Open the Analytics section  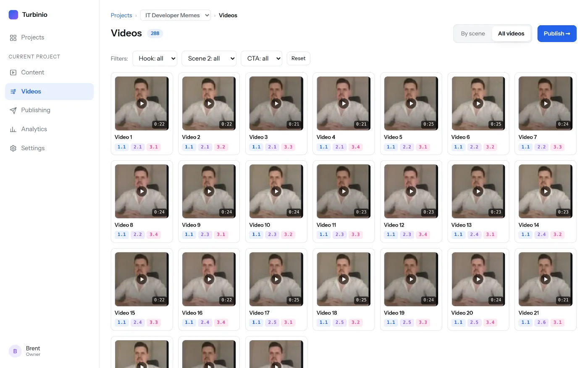tap(49, 129)
